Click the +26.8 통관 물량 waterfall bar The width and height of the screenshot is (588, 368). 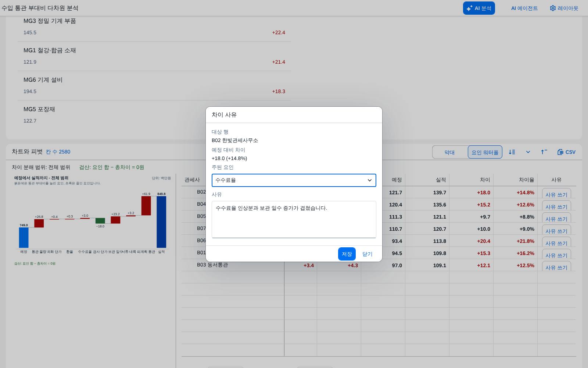39,223
